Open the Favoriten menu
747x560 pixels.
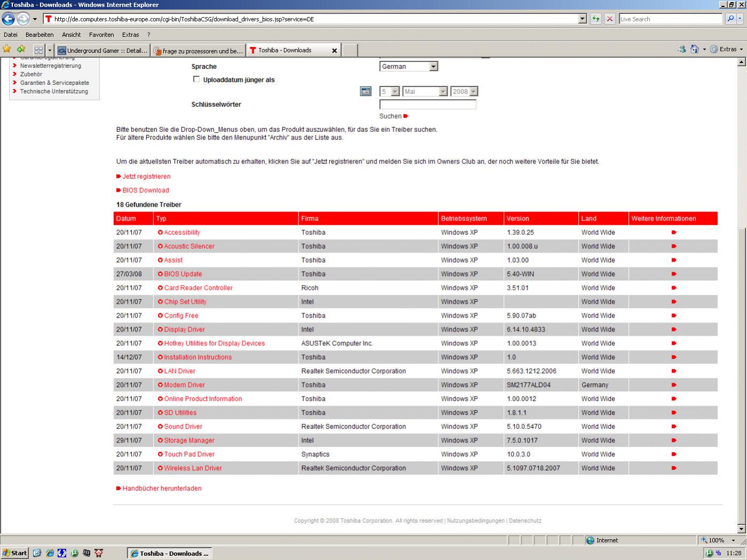[101, 35]
